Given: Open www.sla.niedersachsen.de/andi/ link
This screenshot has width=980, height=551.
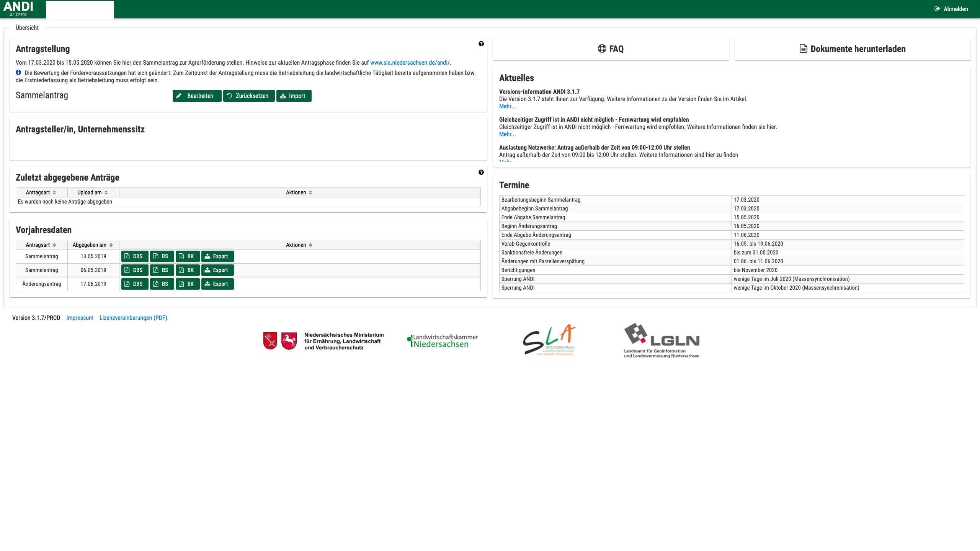Looking at the screenshot, I should [x=410, y=63].
